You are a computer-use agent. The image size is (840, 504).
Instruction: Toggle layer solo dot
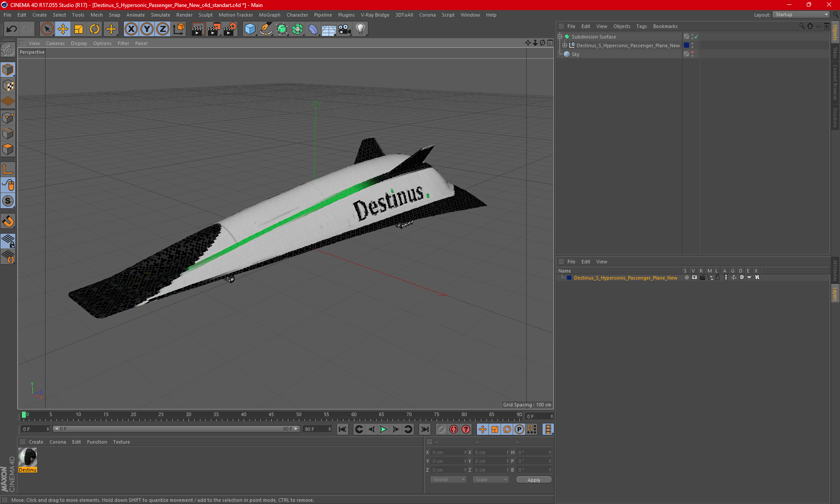pyautogui.click(x=686, y=277)
